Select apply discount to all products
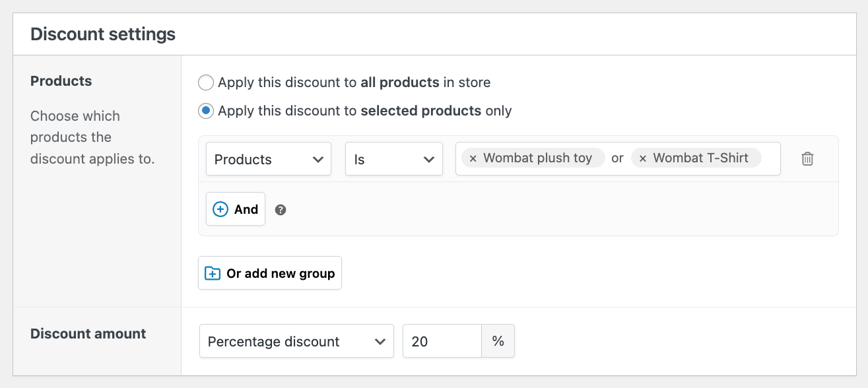The image size is (868, 388). 207,82
